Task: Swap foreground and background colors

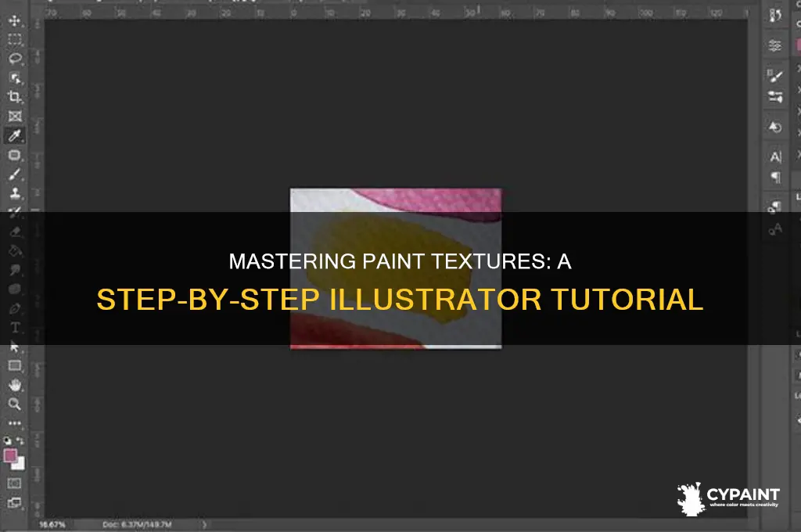Action: click(x=20, y=440)
